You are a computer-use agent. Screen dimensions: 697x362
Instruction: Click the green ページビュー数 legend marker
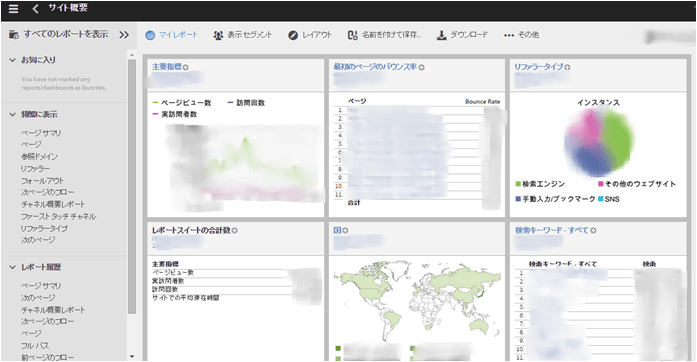click(x=155, y=103)
